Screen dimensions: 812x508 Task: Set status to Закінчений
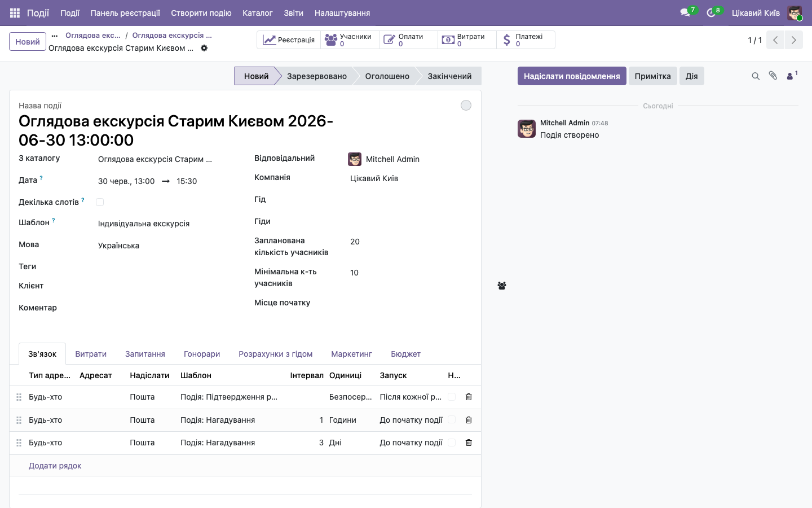[x=449, y=76]
